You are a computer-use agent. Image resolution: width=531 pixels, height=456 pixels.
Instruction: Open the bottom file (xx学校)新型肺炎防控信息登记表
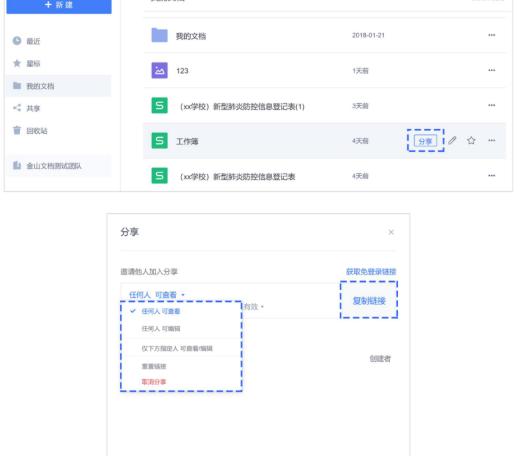pyautogui.click(x=237, y=177)
